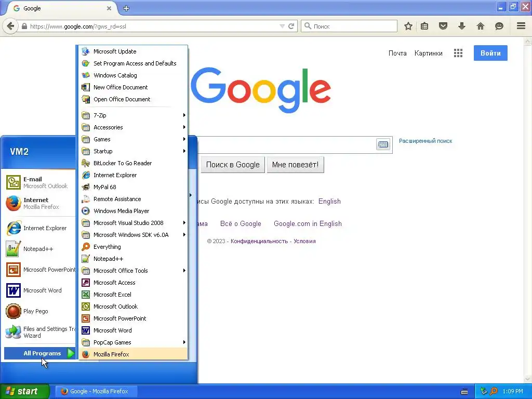Open the Google apps grid icon
This screenshot has height=399, width=532.
click(x=458, y=53)
